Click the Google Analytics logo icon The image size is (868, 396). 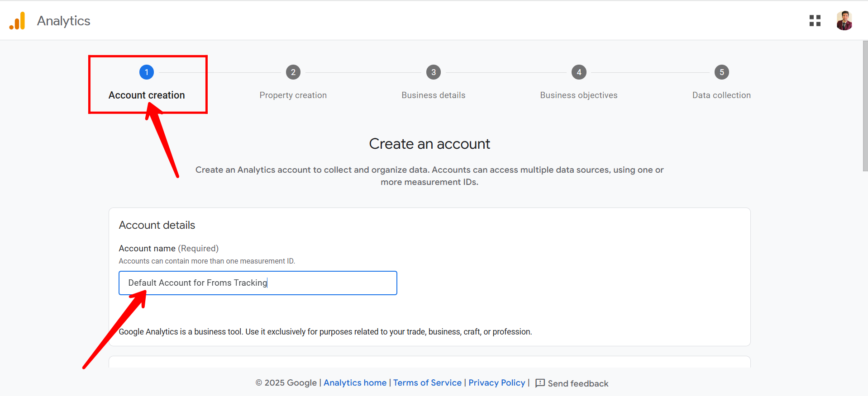tap(17, 21)
